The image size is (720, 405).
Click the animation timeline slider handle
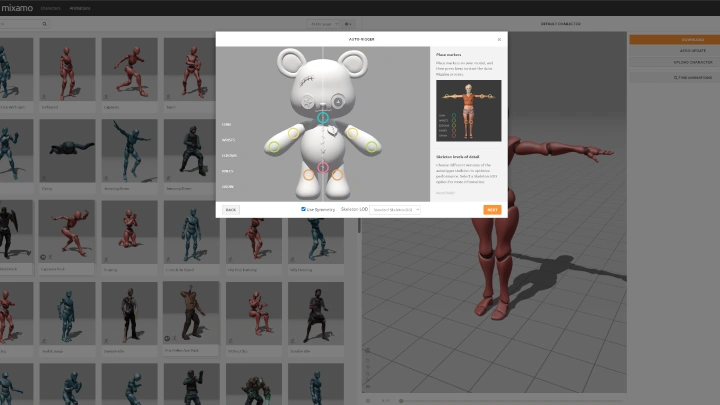tap(401, 401)
